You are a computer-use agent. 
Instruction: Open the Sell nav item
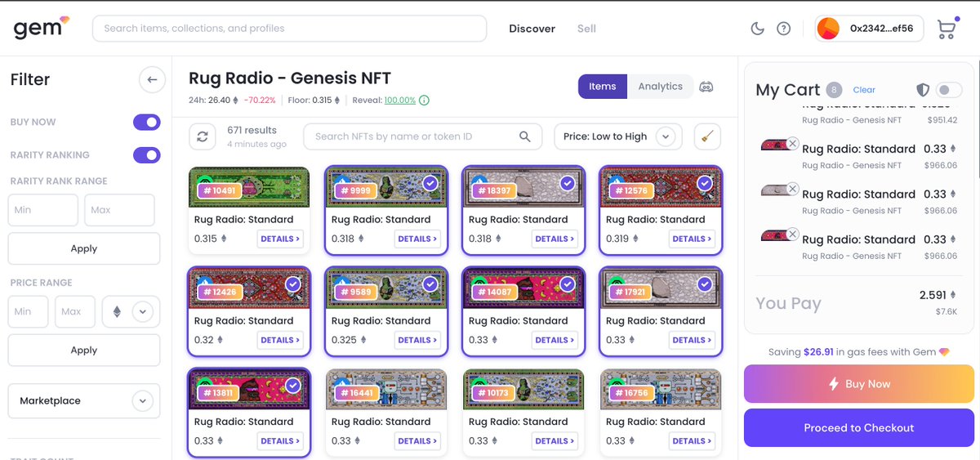586,29
